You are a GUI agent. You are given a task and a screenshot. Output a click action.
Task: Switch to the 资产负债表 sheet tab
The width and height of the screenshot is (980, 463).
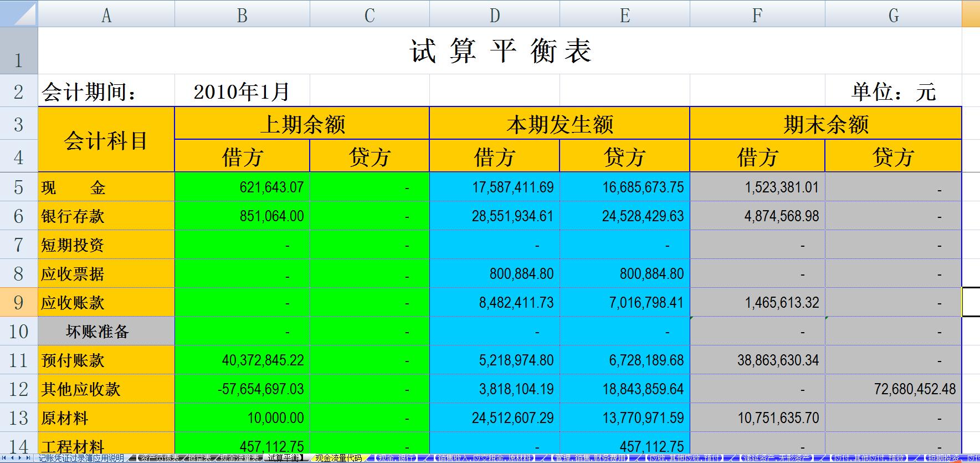[158, 458]
